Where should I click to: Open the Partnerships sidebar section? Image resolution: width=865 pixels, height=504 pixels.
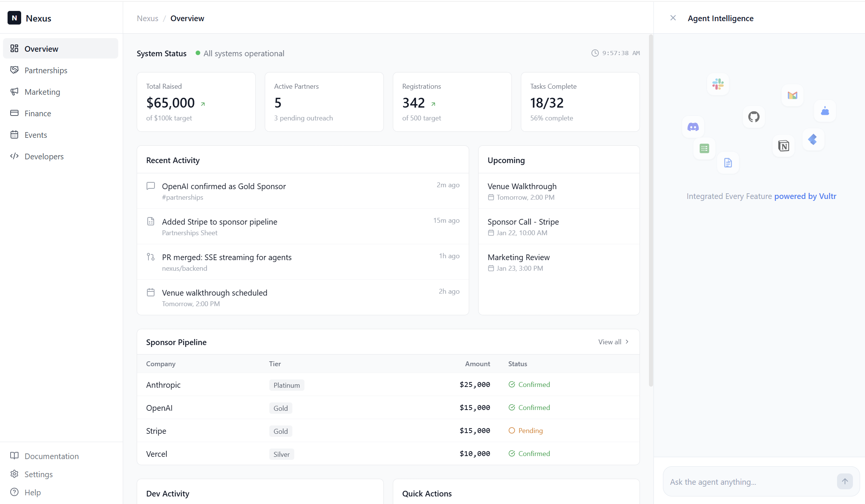46,71
